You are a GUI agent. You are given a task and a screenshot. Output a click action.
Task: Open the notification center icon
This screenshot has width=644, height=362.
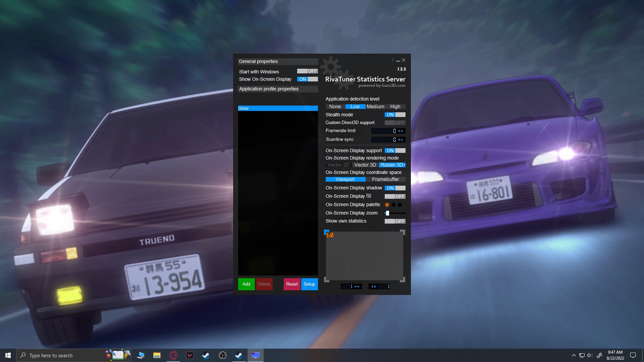633,355
